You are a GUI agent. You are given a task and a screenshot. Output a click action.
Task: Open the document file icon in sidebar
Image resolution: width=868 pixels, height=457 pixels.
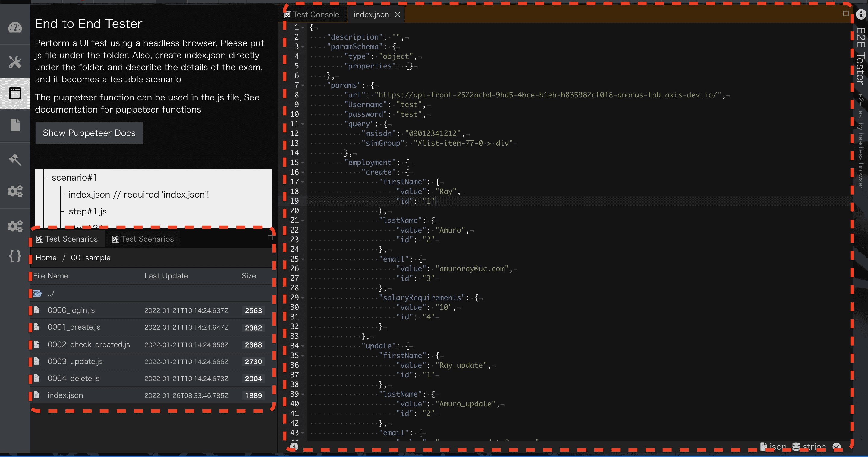15,125
